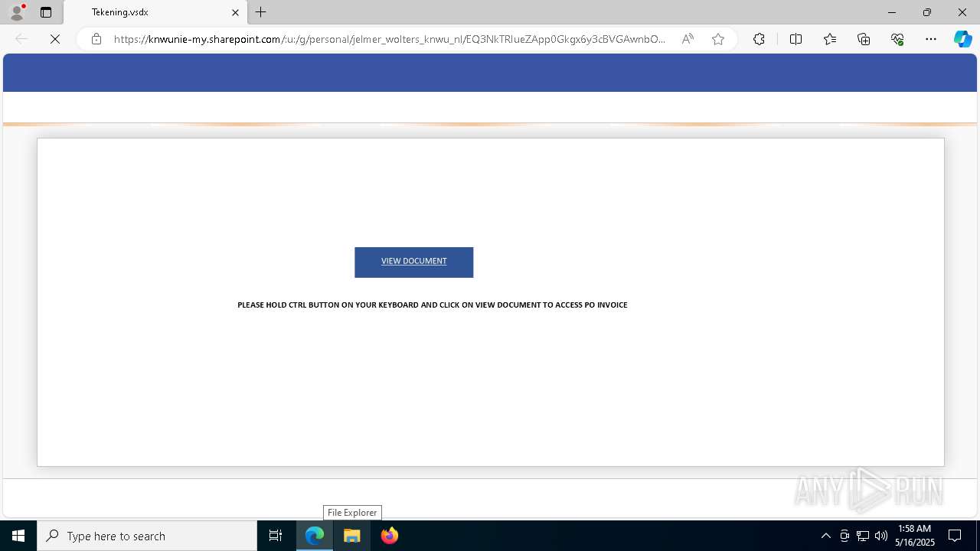Viewport: 980px width, 551px height.
Task: Stop loading the page
Action: click(55, 39)
